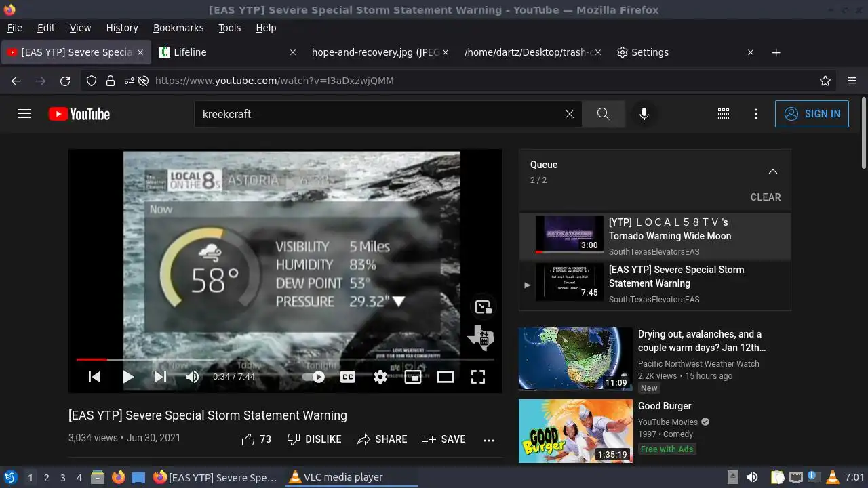Click the page vertical scrollbar
868x488 pixels.
click(863, 133)
